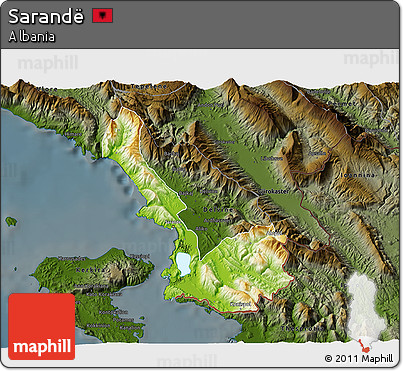Click the light blue lake near the coast
Viewport: 403px width, 371px height.
[x=183, y=264]
